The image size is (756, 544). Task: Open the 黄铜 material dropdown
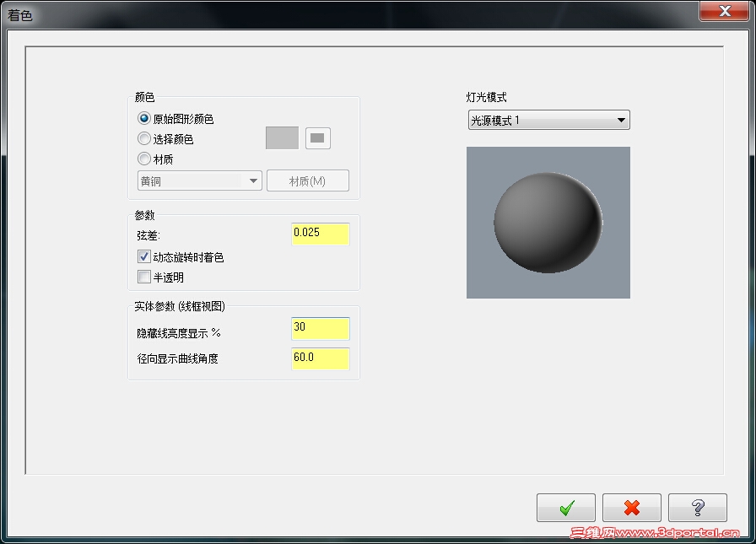(x=190, y=180)
